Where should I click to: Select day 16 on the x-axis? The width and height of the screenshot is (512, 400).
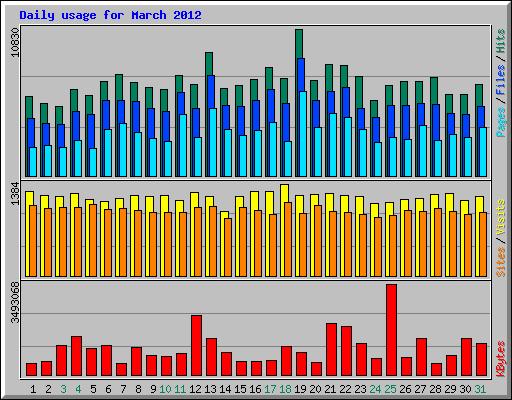pyautogui.click(x=255, y=389)
